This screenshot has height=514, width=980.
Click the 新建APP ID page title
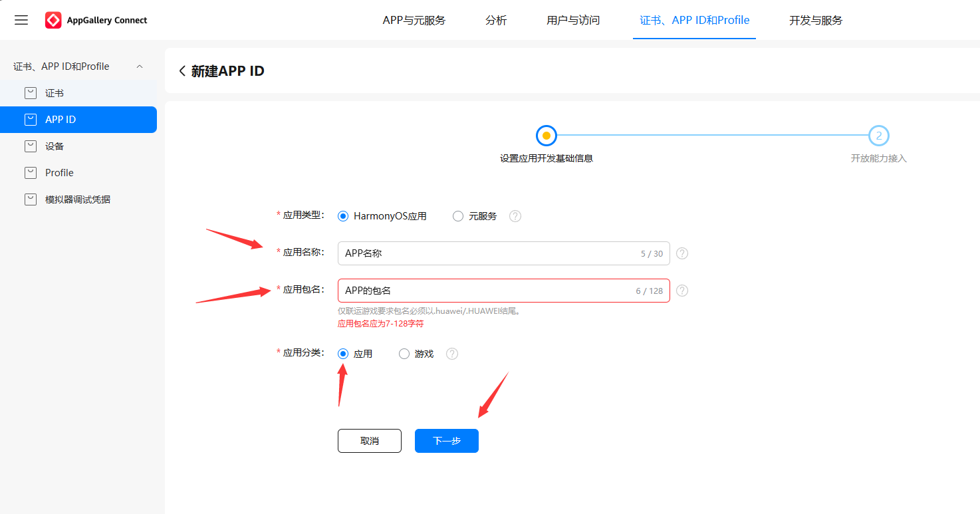[227, 71]
